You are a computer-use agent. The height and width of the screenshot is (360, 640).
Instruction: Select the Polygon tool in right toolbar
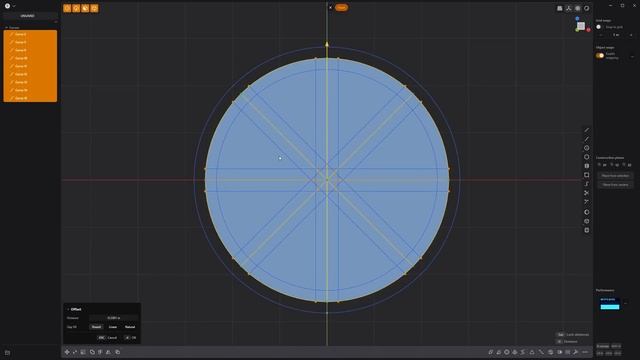tap(587, 157)
